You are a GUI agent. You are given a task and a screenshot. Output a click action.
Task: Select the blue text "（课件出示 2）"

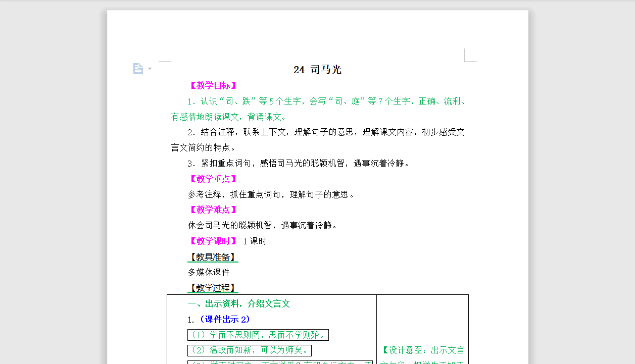[224, 319]
